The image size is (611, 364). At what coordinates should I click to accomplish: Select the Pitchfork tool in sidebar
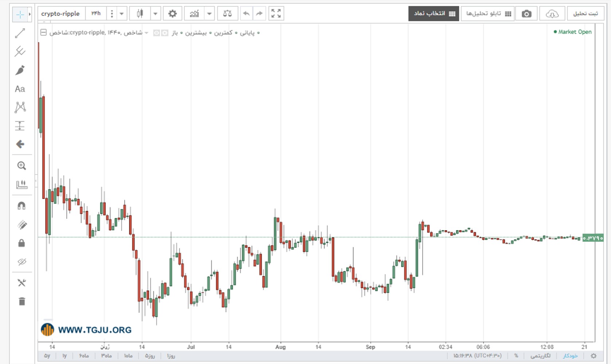pyautogui.click(x=20, y=52)
